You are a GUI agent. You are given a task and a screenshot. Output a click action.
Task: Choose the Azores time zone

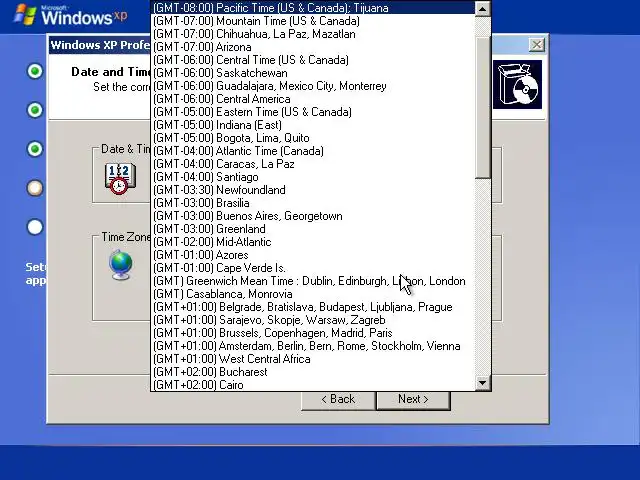(x=313, y=255)
